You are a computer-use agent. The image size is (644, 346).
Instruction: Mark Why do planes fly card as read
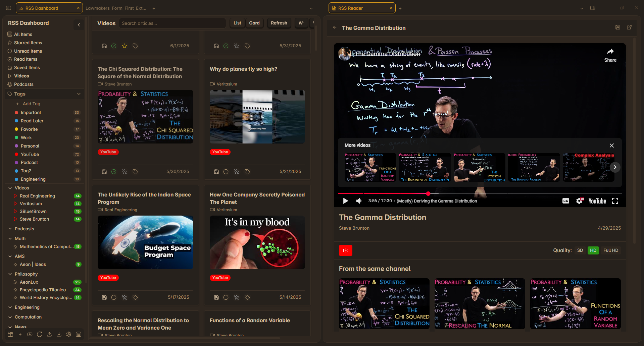[226, 172]
